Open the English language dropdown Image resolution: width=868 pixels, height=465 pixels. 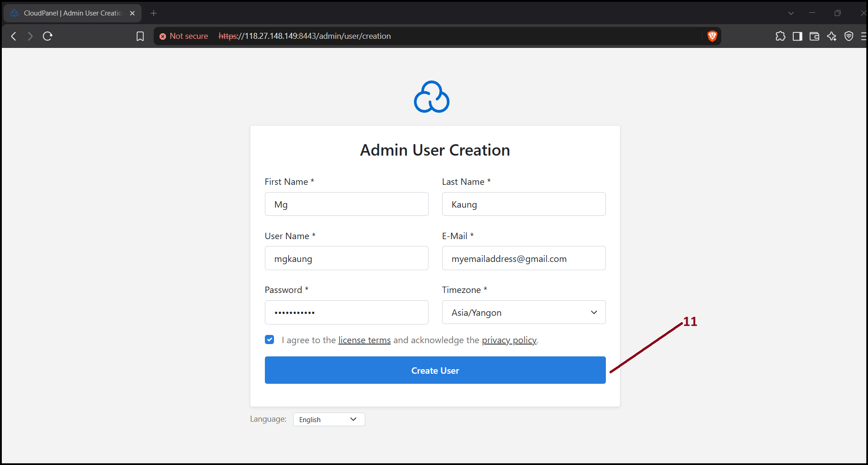[x=329, y=419]
